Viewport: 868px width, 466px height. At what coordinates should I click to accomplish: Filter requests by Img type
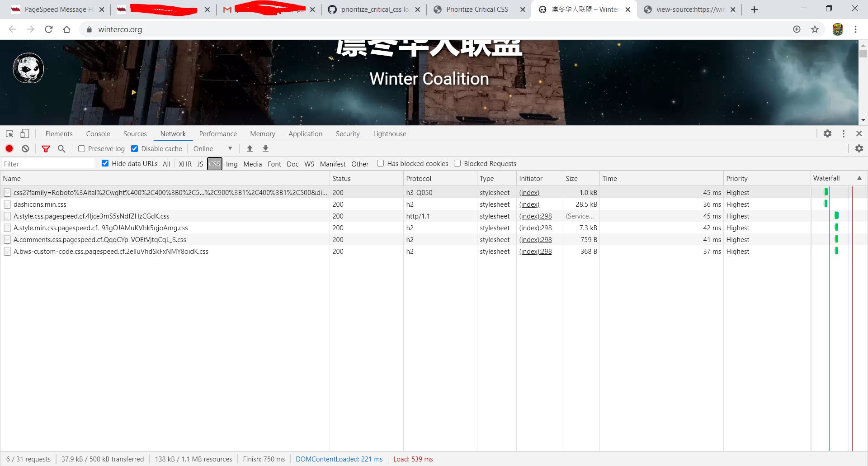coord(231,164)
